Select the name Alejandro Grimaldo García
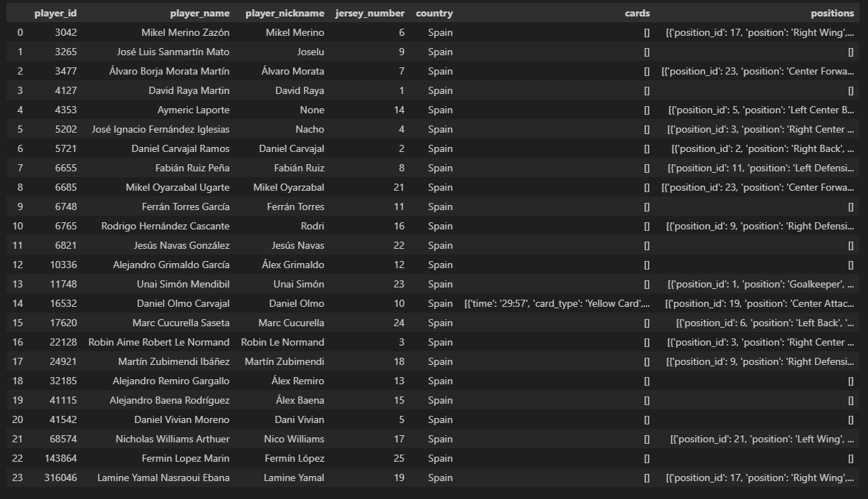Screen dimensions: 868x499 coord(171,265)
